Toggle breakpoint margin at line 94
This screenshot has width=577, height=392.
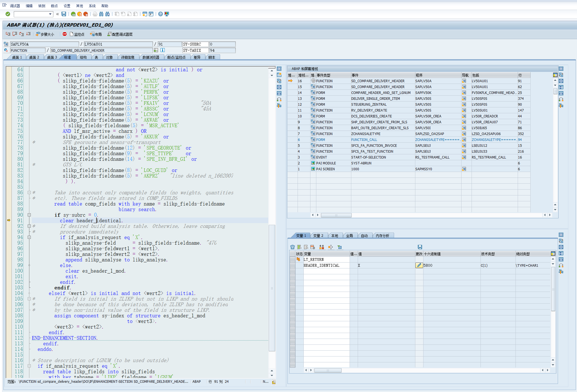pyautogui.click(x=9, y=237)
